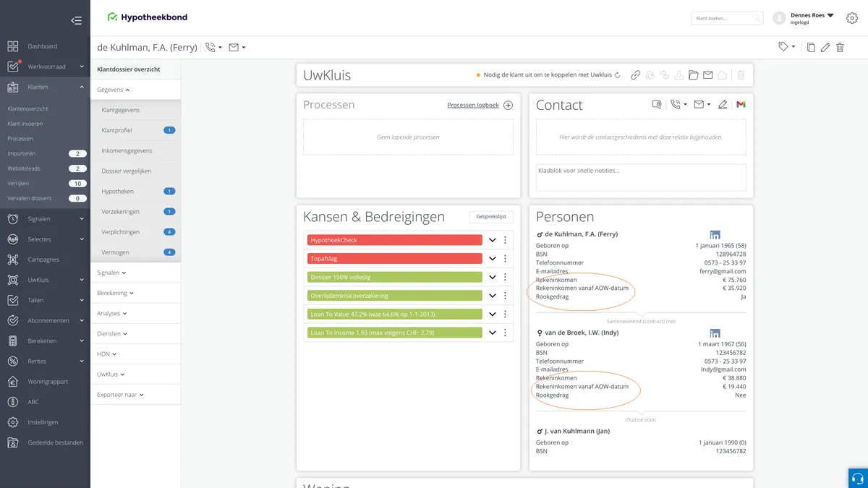Click the Kladblok voor snelle notities field
Viewport: 868px width, 488px height.
click(x=641, y=177)
